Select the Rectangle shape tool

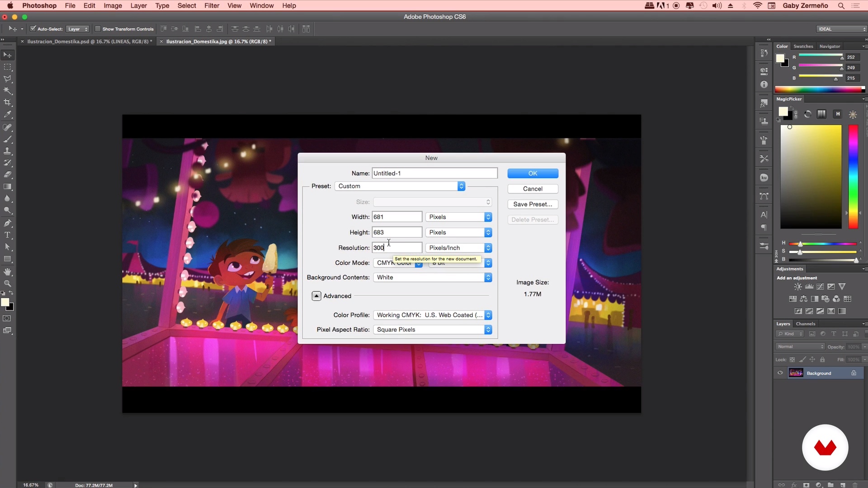(8, 259)
